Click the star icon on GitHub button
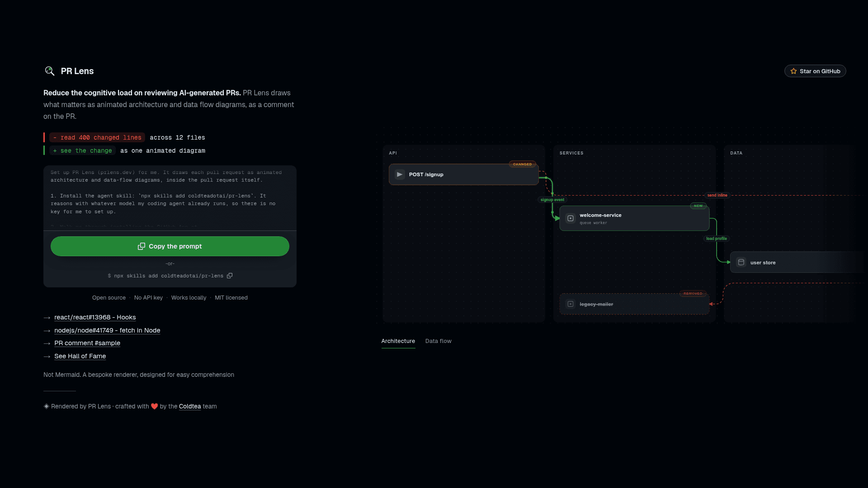Viewport: 868px width, 488px height. (x=793, y=71)
